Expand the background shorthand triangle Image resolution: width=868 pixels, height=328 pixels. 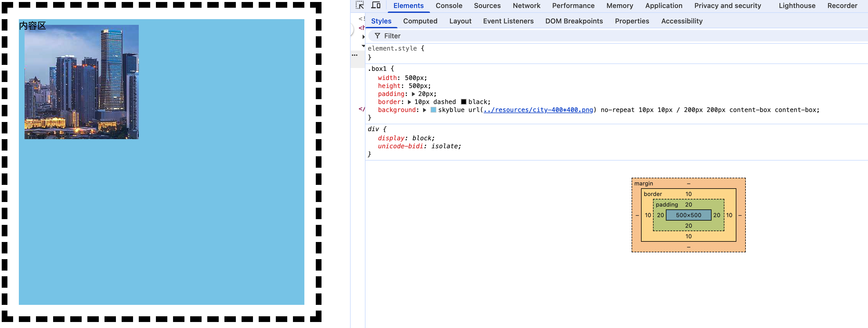[425, 110]
